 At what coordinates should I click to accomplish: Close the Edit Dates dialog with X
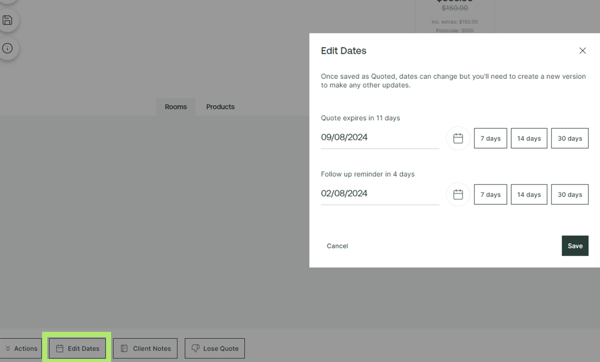[x=582, y=51]
